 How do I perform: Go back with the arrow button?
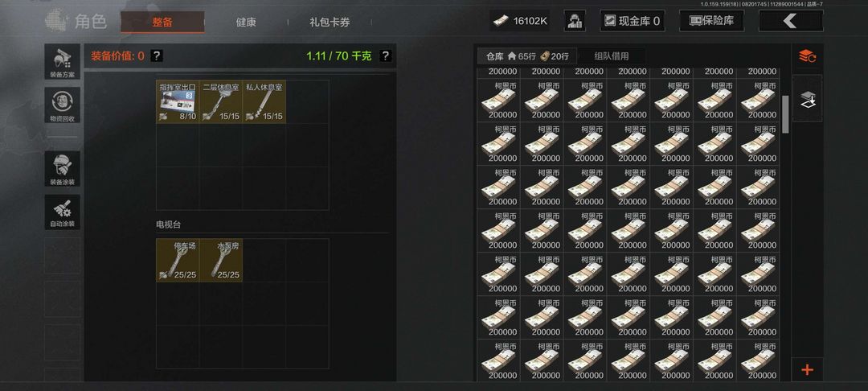[791, 21]
